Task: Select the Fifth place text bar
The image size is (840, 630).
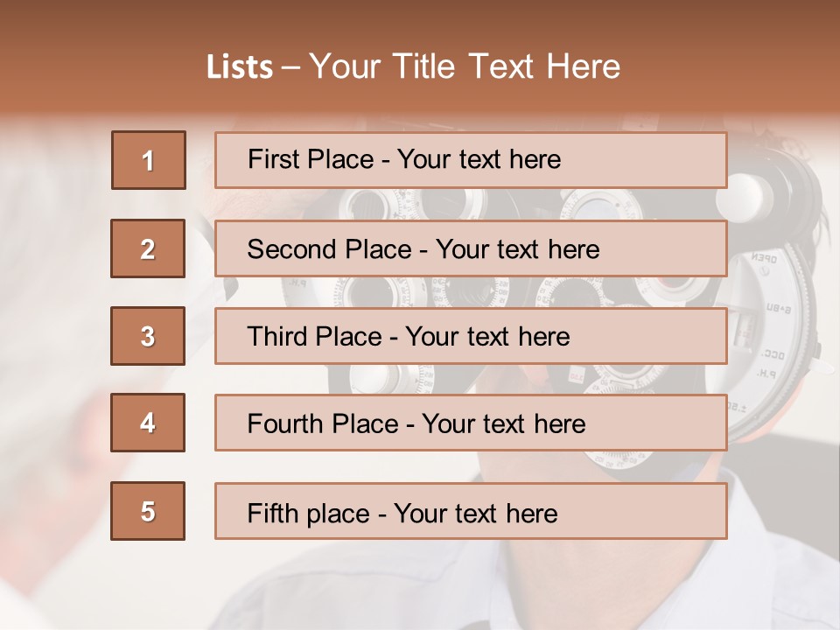Action: 471,511
